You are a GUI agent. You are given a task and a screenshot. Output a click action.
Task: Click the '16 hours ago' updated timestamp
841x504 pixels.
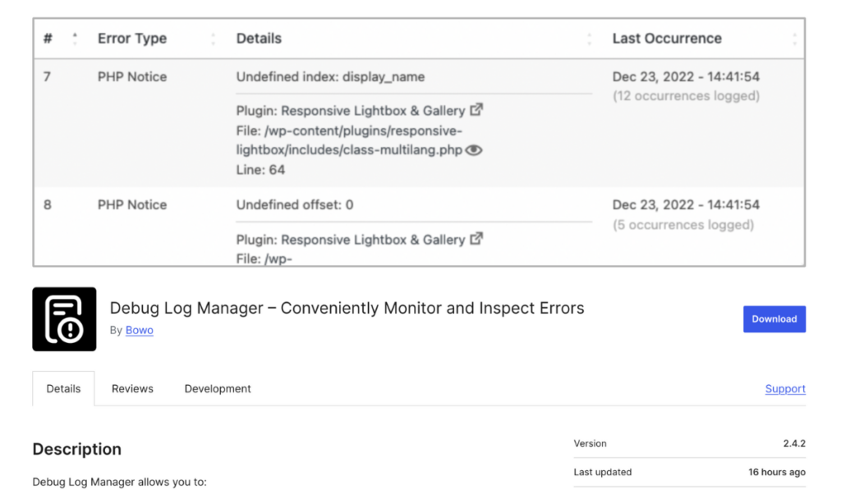tap(774, 472)
